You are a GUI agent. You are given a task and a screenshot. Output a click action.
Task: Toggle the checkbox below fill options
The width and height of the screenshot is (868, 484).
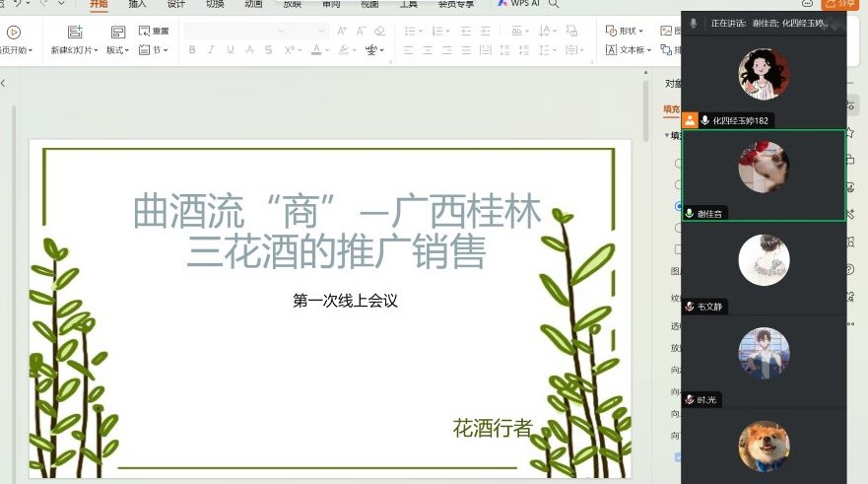[677, 249]
